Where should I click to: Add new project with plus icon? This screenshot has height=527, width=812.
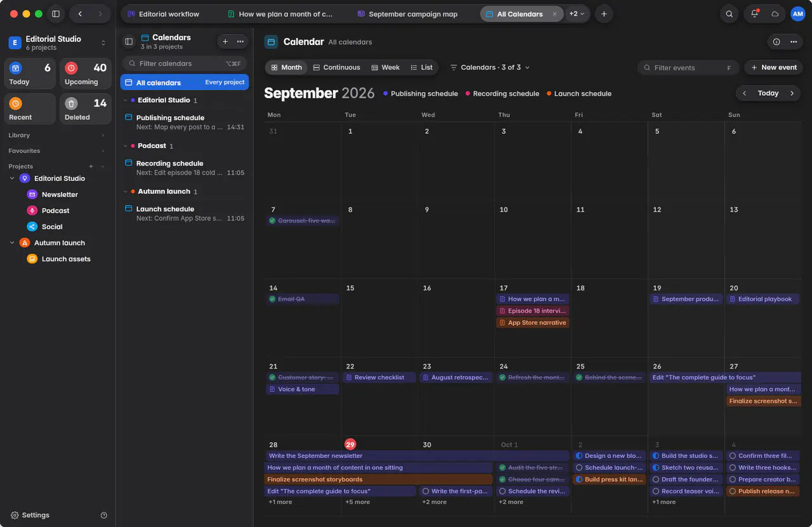(91, 166)
